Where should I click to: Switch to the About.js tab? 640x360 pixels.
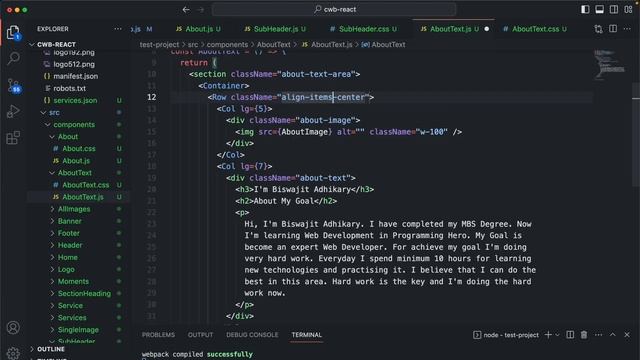(x=198, y=29)
